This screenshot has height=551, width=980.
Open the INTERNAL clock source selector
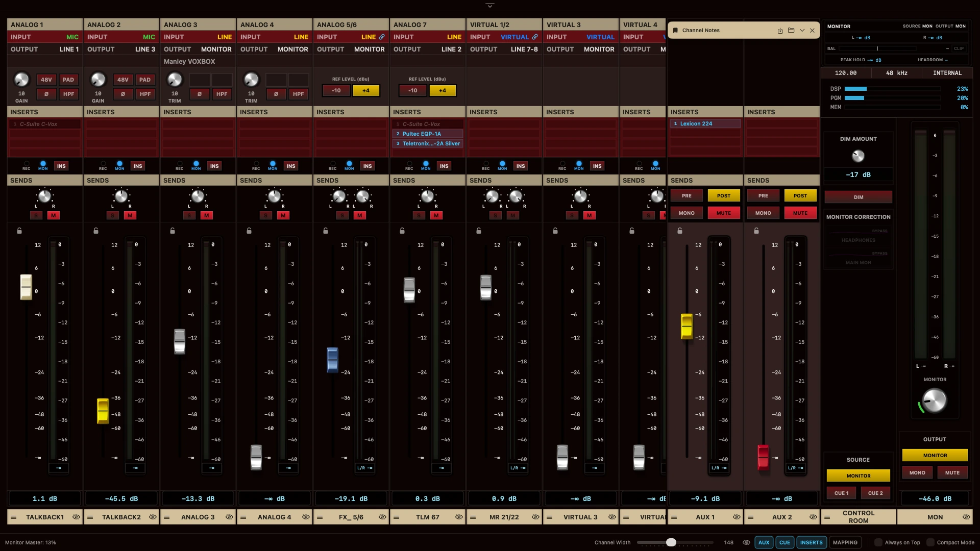pyautogui.click(x=947, y=73)
